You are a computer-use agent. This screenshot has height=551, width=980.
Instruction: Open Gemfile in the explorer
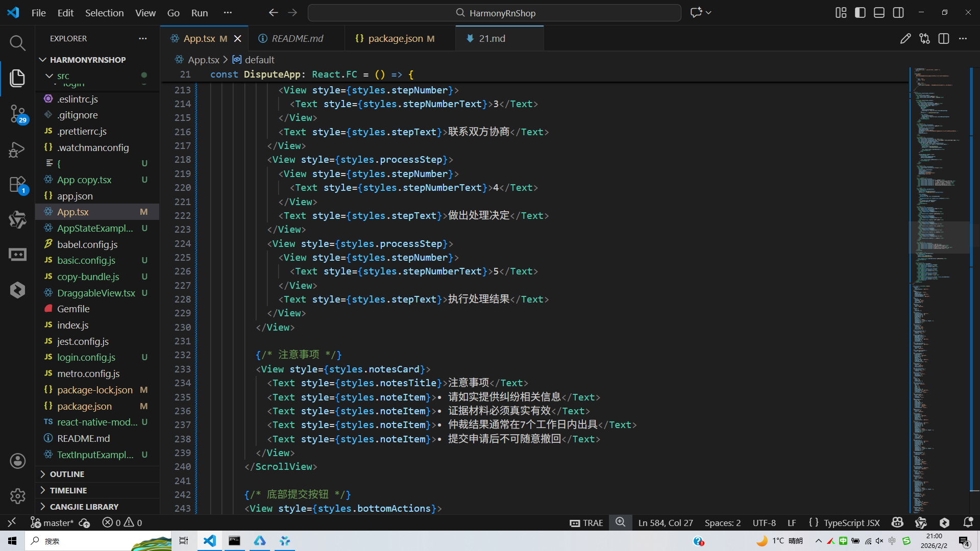pyautogui.click(x=97, y=309)
